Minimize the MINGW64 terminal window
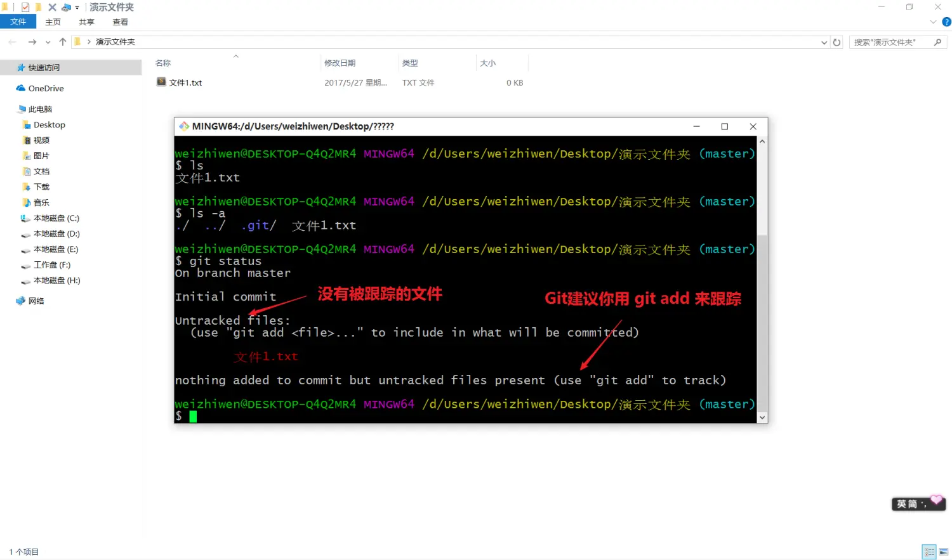This screenshot has height=560, width=952. (x=696, y=126)
